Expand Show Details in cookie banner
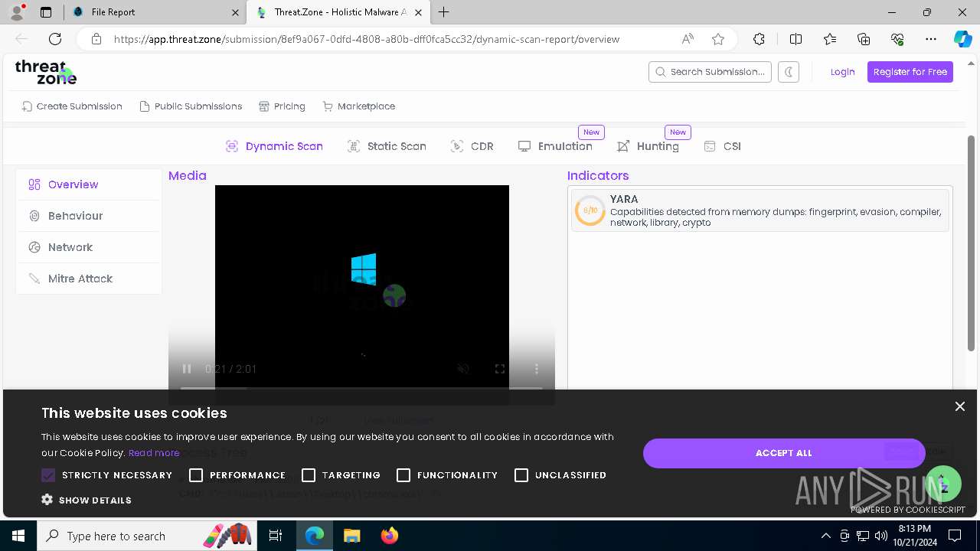Image resolution: width=980 pixels, height=551 pixels. (87, 500)
